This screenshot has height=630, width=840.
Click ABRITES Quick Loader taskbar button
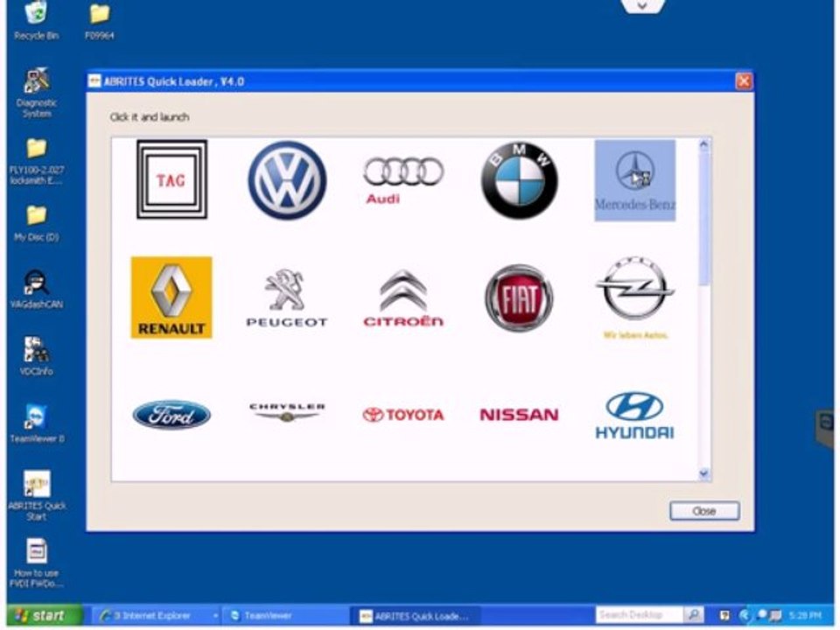[414, 616]
